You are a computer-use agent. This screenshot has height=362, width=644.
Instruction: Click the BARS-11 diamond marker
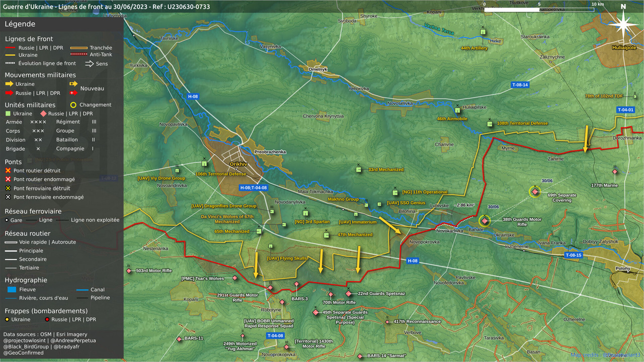tap(179, 339)
